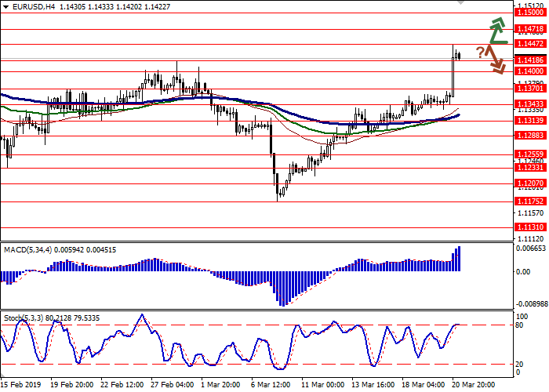The height and width of the screenshot is (392, 549).
Task: Click the 1.14000 price level label
Action: pyautogui.click(x=530, y=71)
